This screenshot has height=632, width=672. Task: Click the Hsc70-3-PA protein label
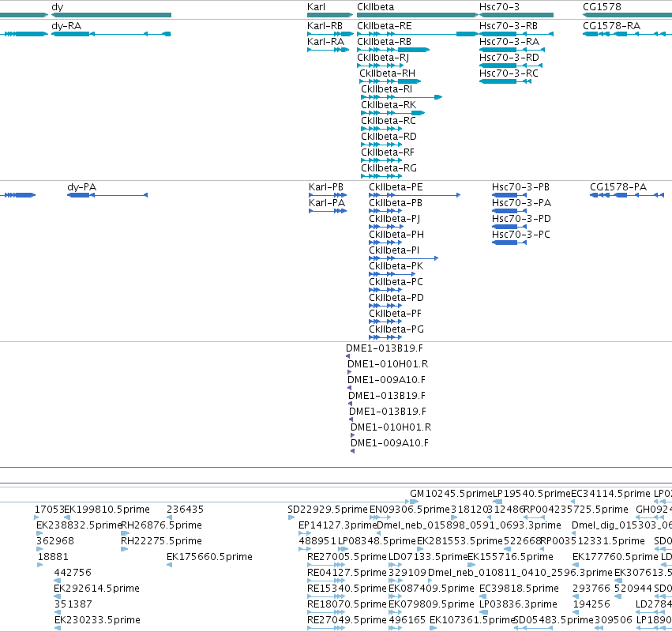[522, 203]
